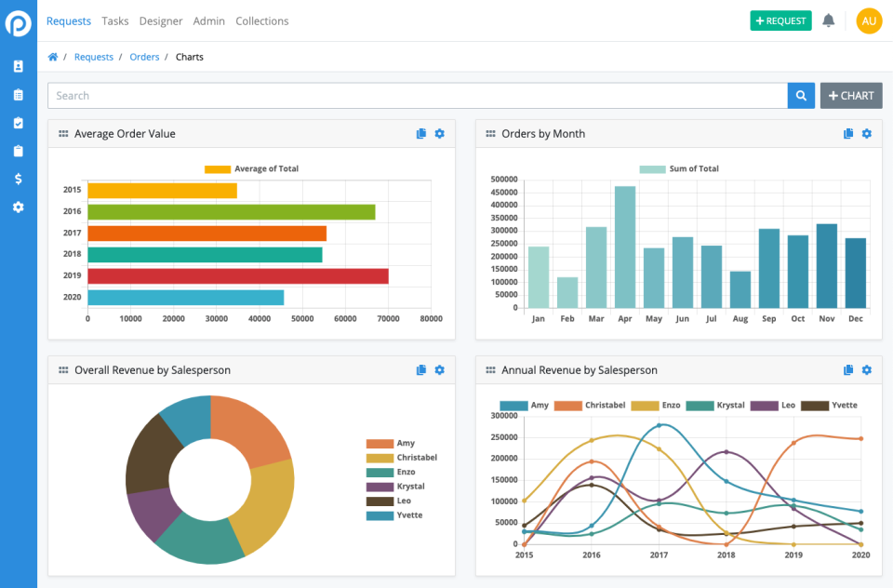Click the ProcessMaker logo icon
893x588 pixels.
(19, 20)
